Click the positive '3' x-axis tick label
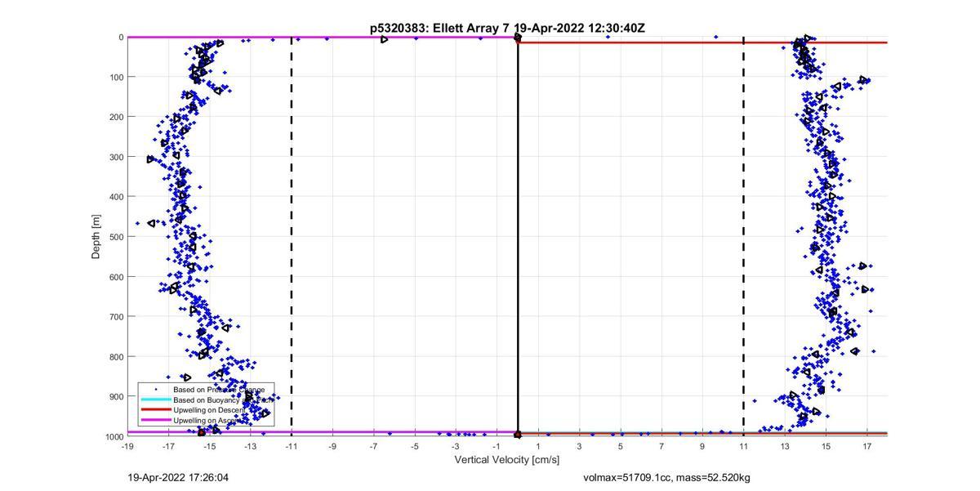The width and height of the screenshot is (980, 491). [x=579, y=447]
